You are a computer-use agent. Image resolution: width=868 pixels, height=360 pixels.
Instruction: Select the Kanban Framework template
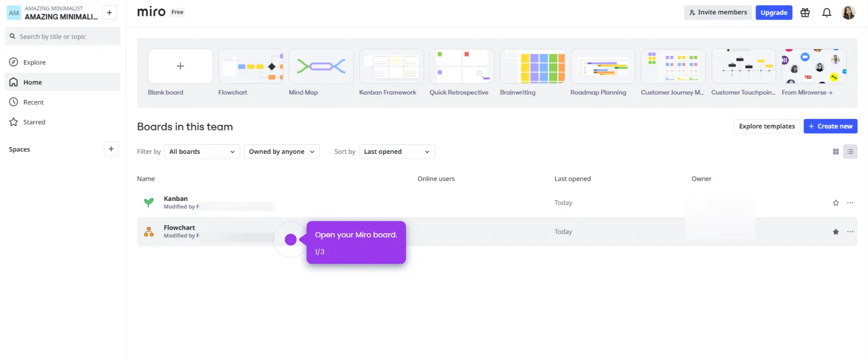[x=391, y=66]
